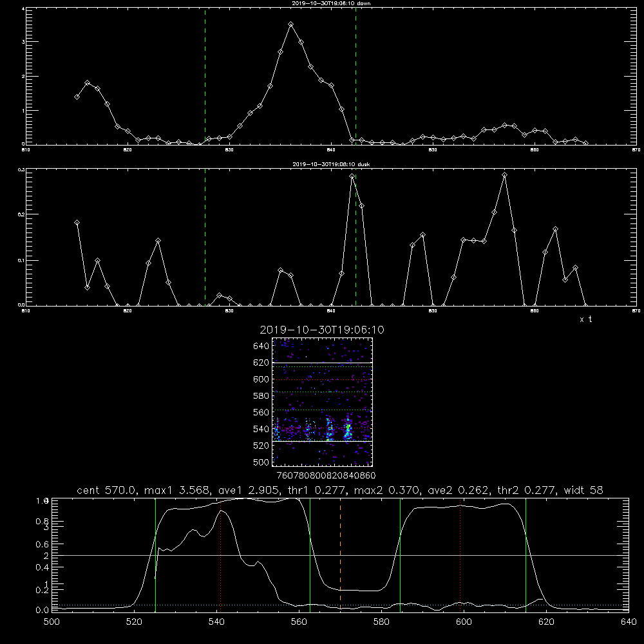644x644 pixels.
Task: Click right green dashed line in dawn plot
Action: [x=355, y=76]
